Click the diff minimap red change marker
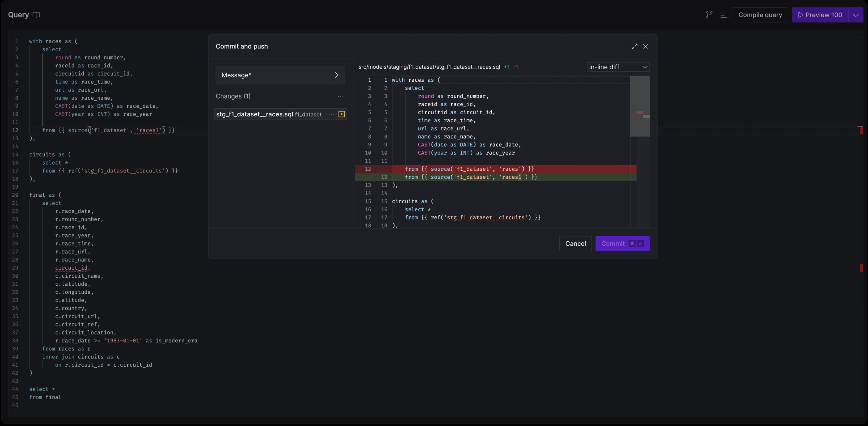Screen dimensions: 868x426 click(639, 113)
